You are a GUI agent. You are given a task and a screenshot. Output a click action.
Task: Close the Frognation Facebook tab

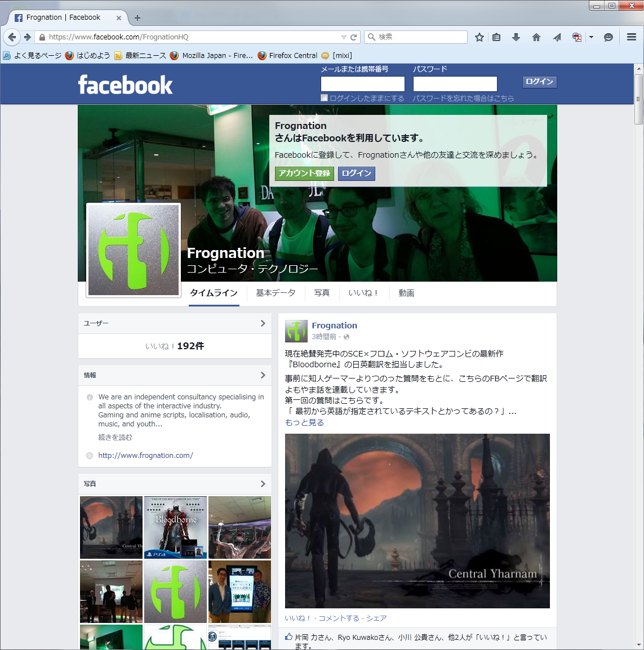point(118,18)
